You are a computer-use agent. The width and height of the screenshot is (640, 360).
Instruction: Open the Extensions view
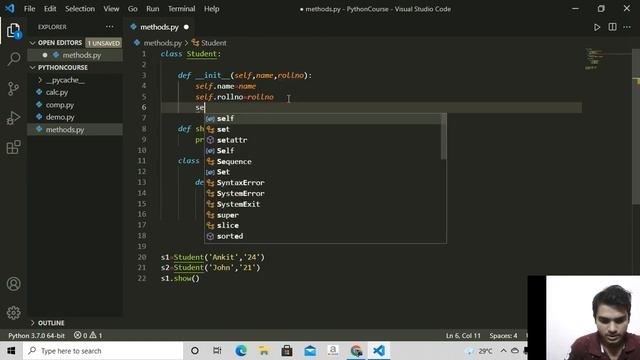pos(13,147)
